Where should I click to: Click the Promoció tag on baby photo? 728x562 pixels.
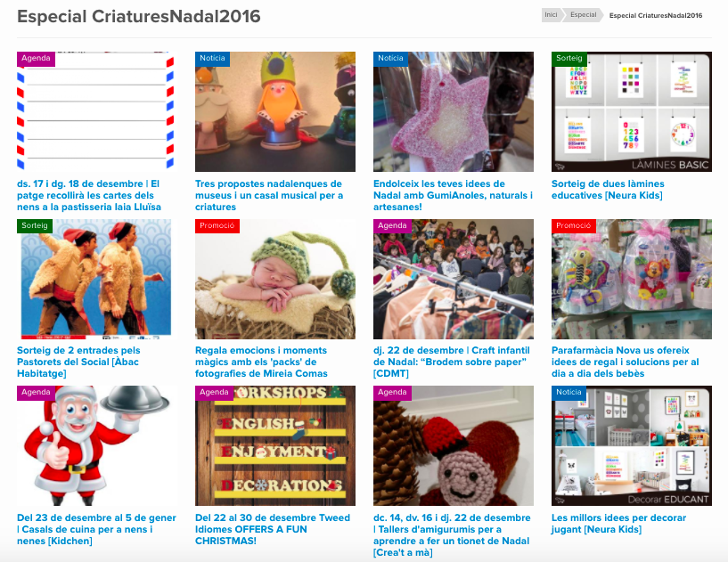point(217,226)
